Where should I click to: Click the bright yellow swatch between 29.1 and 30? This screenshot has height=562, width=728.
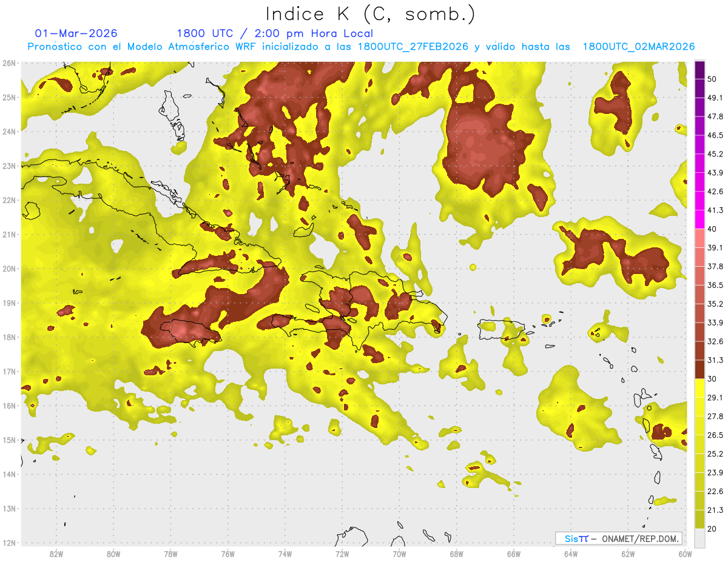coord(699,389)
